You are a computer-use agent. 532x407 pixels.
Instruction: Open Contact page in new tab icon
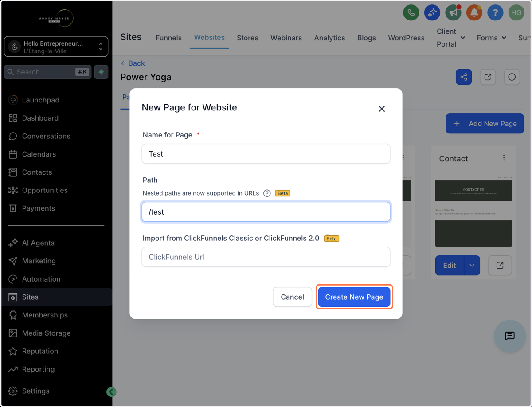click(x=500, y=265)
